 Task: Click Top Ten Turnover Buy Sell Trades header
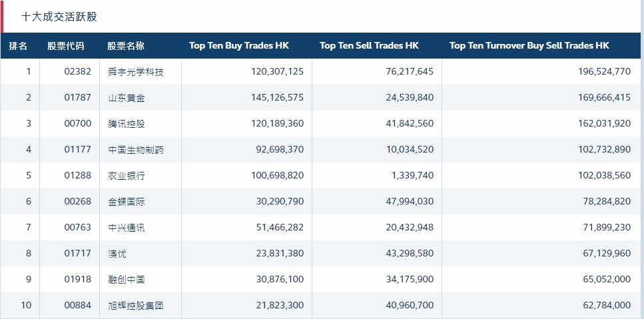click(529, 46)
